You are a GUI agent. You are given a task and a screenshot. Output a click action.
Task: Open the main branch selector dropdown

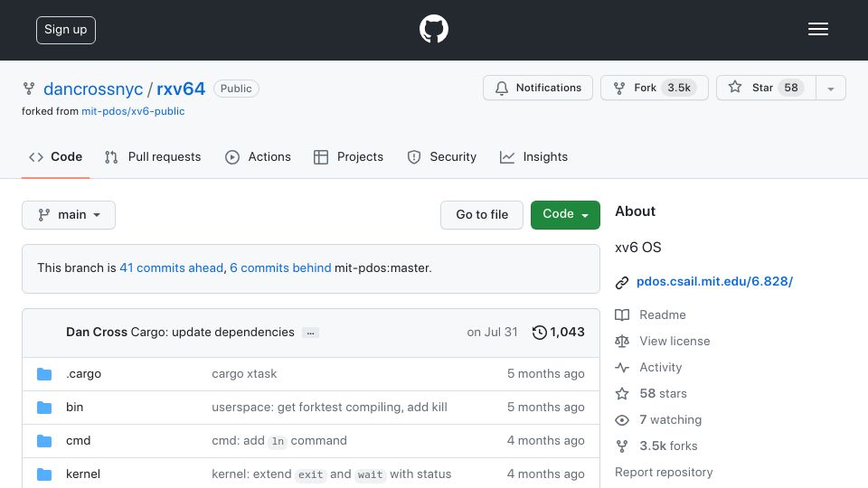[69, 215]
